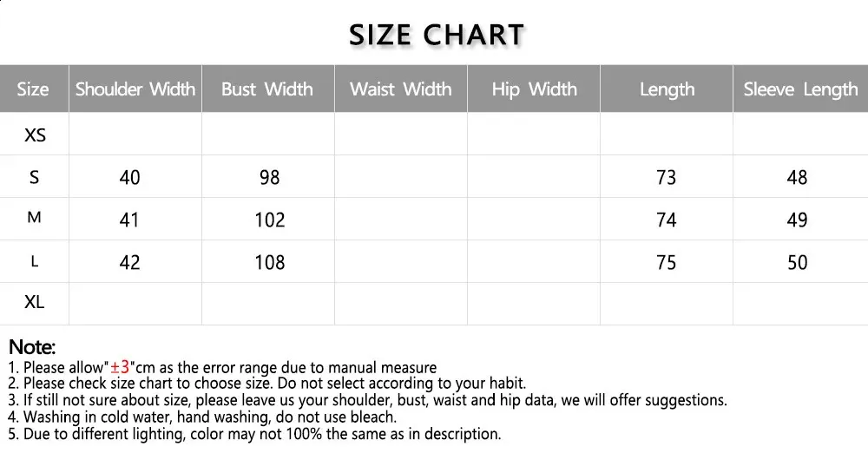
Task: Select the XS size row label
Action: (x=35, y=135)
